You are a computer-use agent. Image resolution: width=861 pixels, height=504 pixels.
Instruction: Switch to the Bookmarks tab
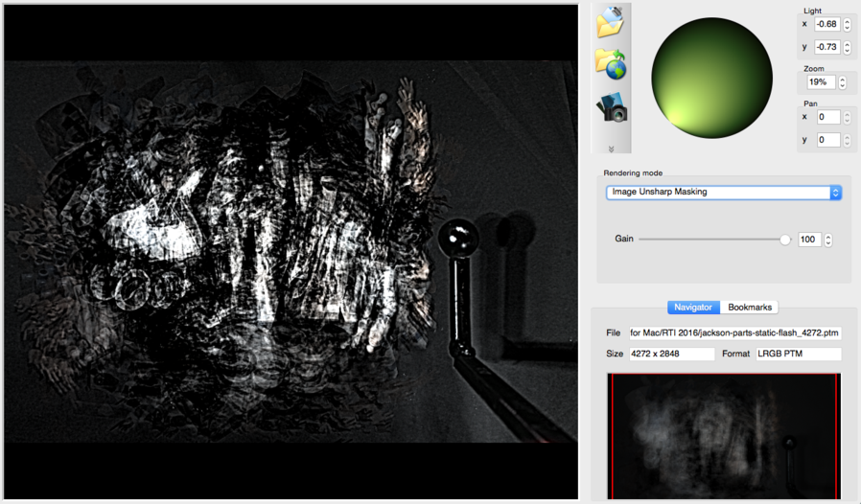point(750,308)
